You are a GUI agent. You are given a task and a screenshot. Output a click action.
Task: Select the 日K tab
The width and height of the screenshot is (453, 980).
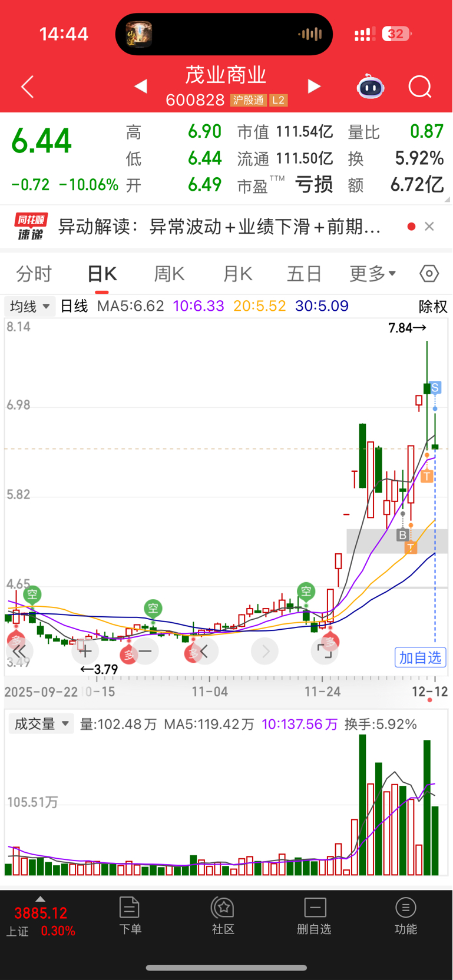(102, 274)
